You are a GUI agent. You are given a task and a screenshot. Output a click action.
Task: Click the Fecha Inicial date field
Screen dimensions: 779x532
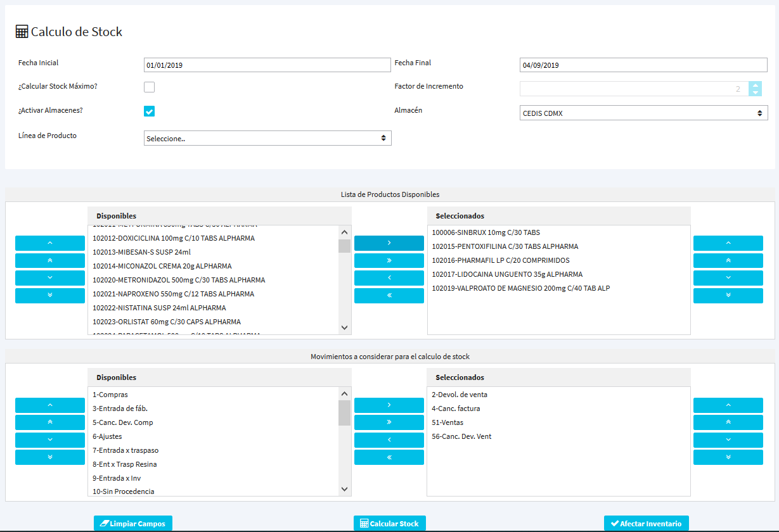coord(267,65)
